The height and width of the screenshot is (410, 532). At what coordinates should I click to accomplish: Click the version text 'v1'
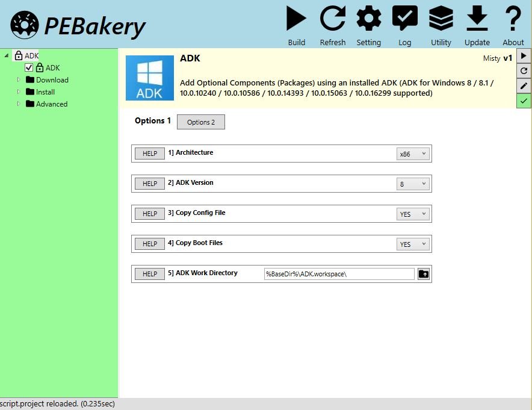coord(507,58)
